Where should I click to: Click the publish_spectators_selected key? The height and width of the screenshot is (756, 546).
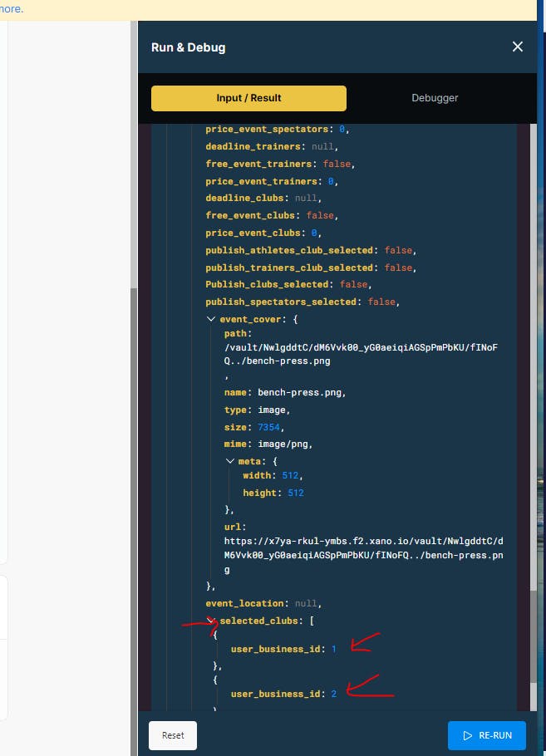(x=281, y=302)
